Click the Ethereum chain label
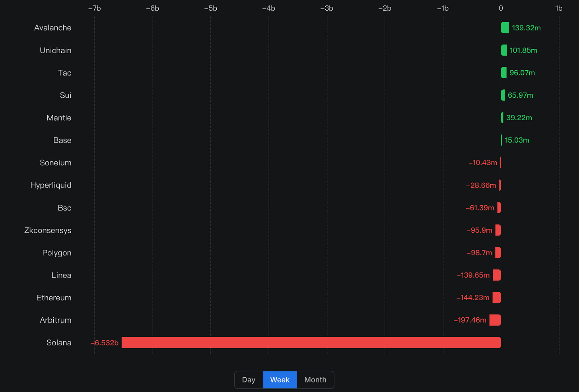The height and width of the screenshot is (392, 579). pyautogui.click(x=54, y=298)
